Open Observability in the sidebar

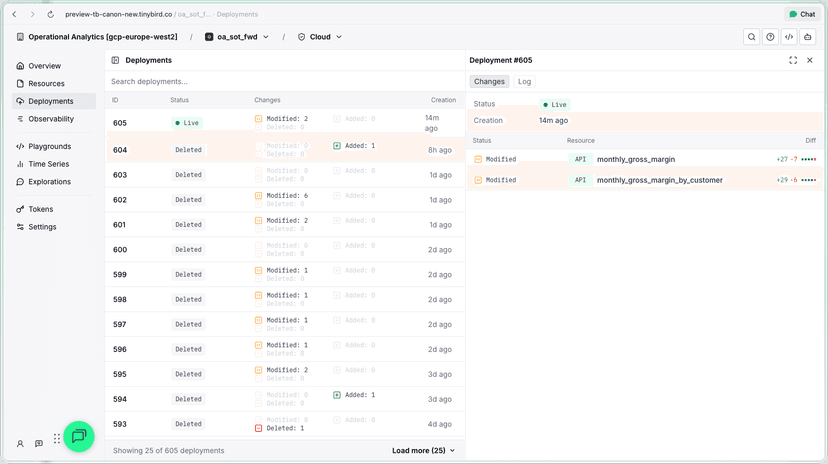(x=54, y=119)
